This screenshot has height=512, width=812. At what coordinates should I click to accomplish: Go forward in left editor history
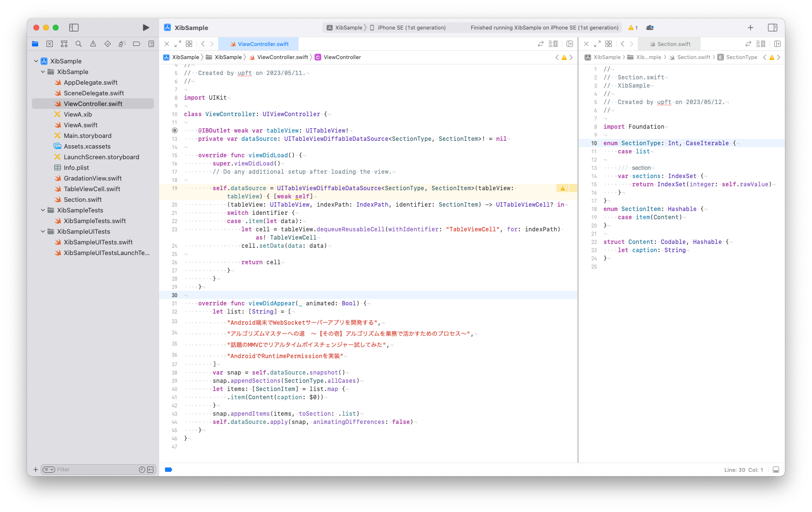[x=212, y=44]
